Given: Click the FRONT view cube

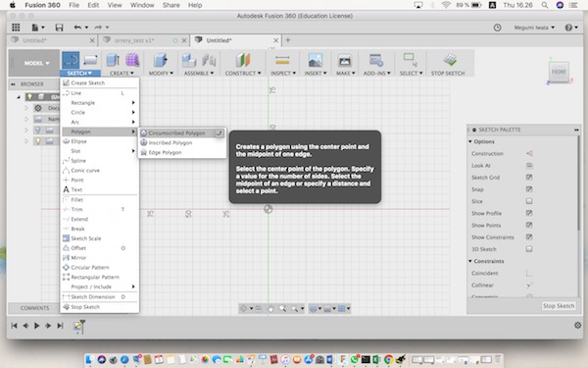Looking at the screenshot, I should coord(559,72).
